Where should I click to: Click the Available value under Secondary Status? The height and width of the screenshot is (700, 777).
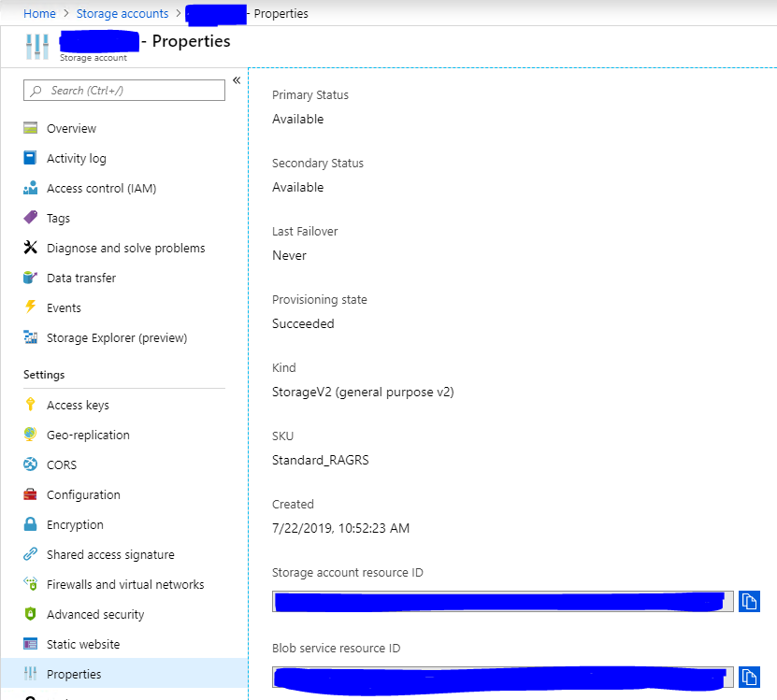(x=297, y=187)
